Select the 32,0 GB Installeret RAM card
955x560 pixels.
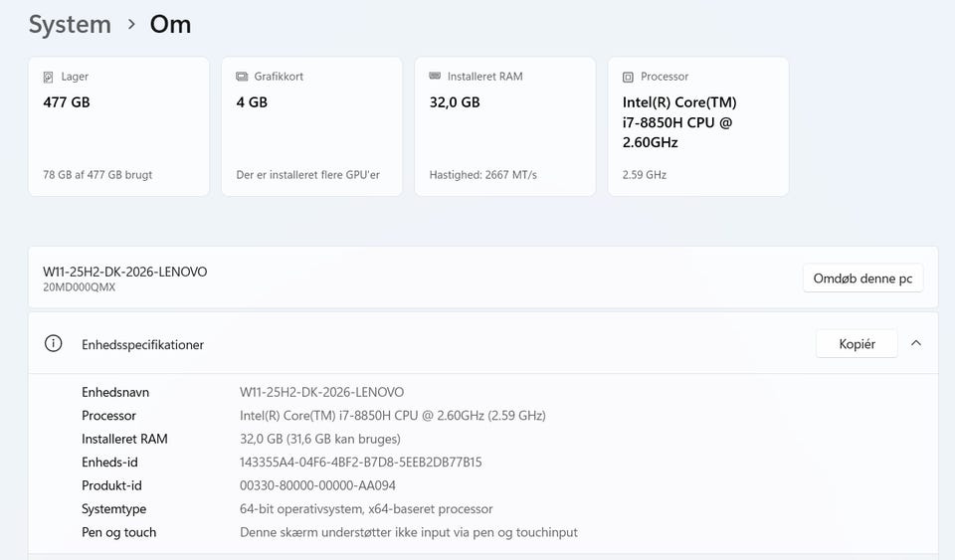coord(504,126)
